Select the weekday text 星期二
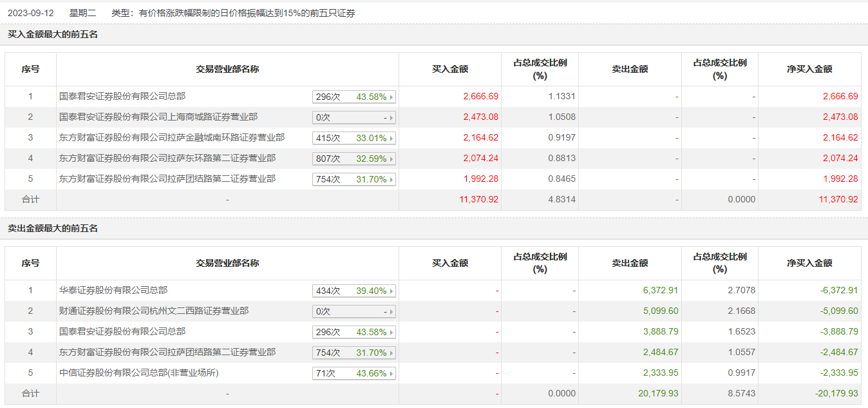Screen dimensions: 868x408 pyautogui.click(x=82, y=13)
